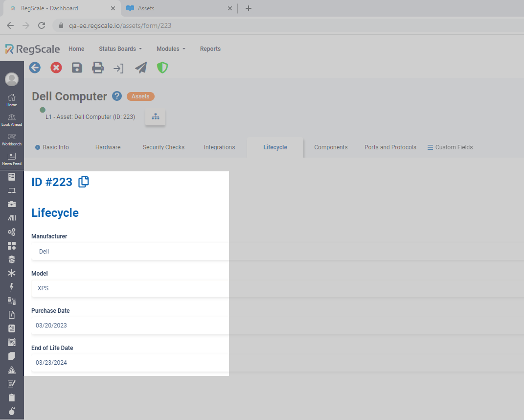This screenshot has width=524, height=420.
Task: Click the gears icon in the sidebar
Action: [12, 232]
